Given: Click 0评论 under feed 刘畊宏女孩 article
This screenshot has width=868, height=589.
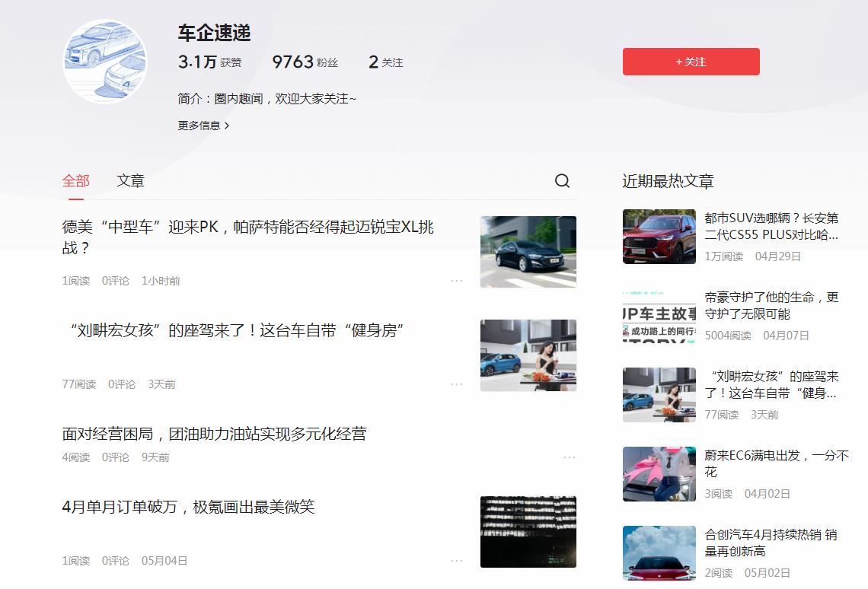Looking at the screenshot, I should pyautogui.click(x=122, y=384).
